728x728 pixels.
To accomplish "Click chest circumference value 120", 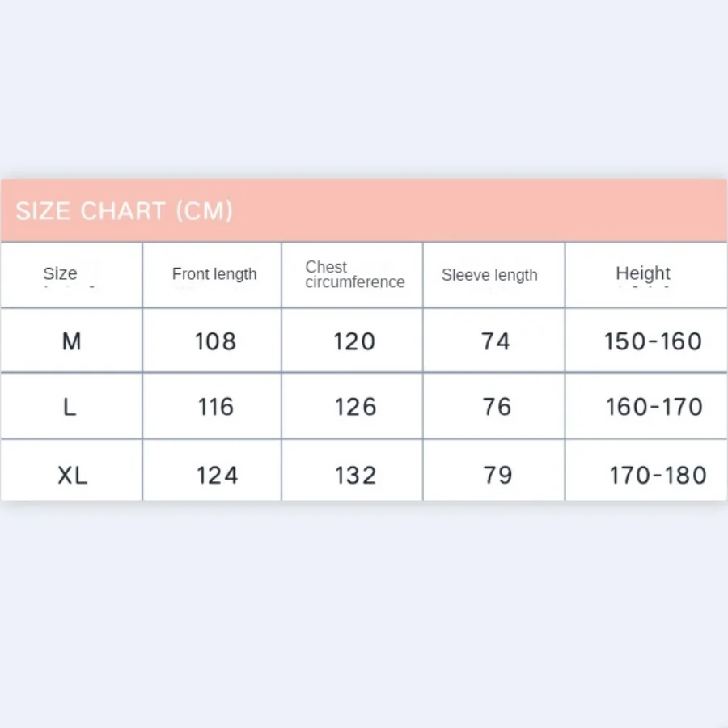I will [355, 341].
